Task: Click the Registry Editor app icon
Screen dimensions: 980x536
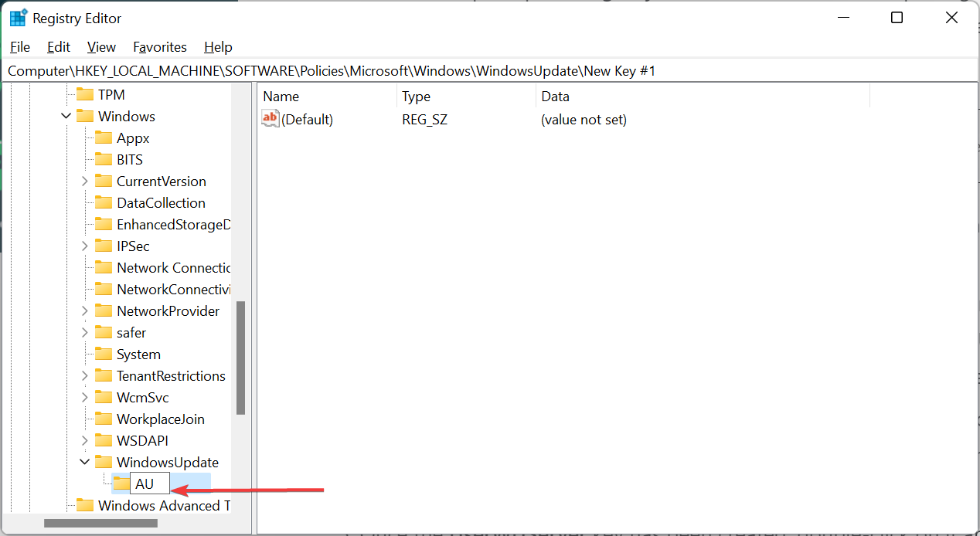Action: click(x=18, y=18)
